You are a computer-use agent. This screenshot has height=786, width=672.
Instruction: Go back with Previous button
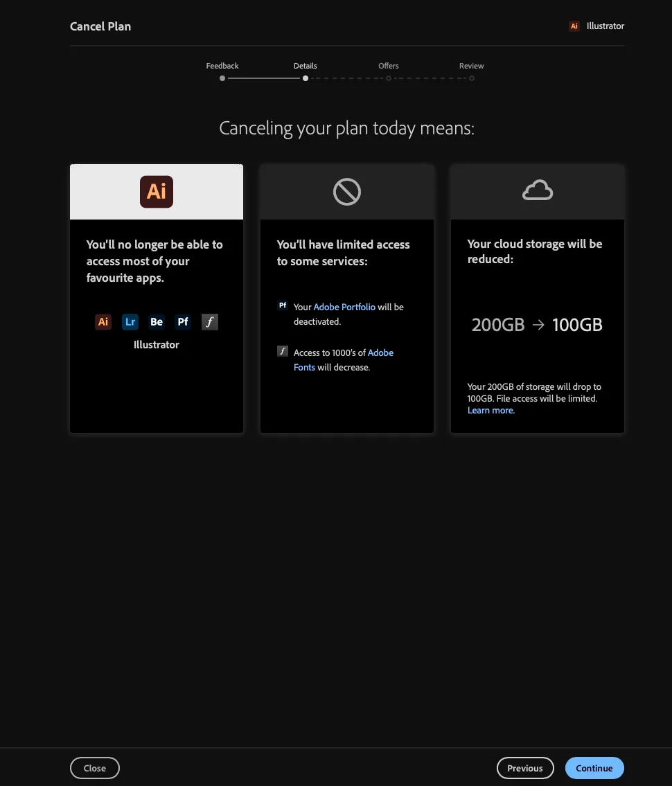[x=525, y=768]
